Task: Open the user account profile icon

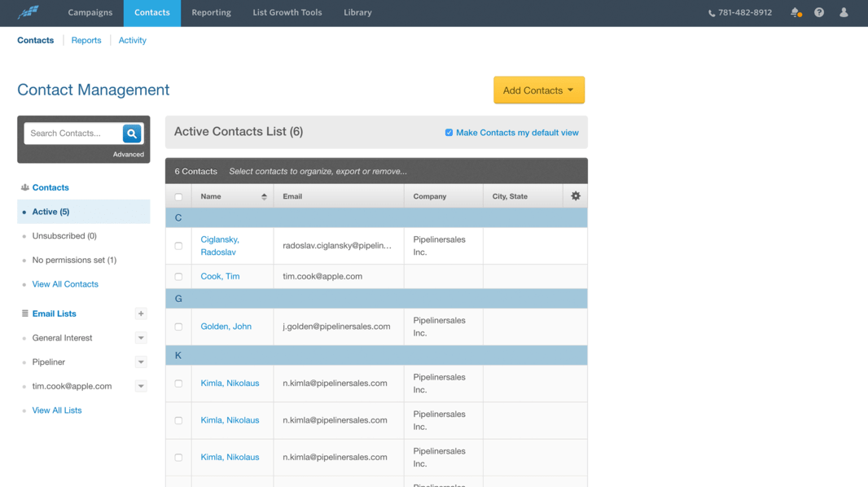Action: pyautogui.click(x=844, y=12)
